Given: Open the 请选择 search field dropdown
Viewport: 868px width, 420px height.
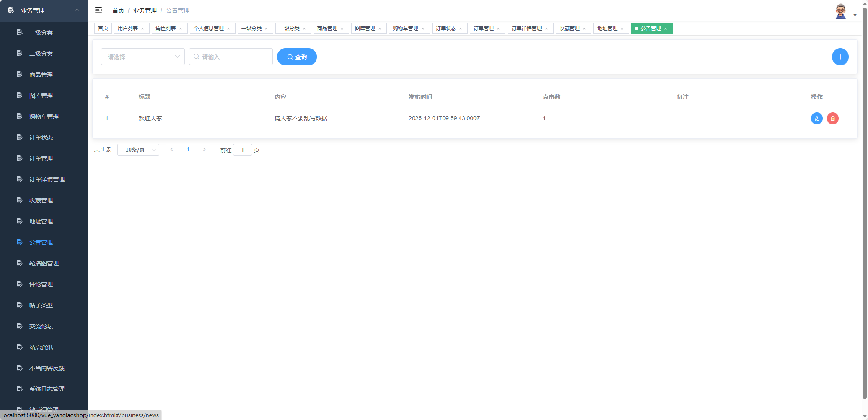Looking at the screenshot, I should [x=143, y=57].
